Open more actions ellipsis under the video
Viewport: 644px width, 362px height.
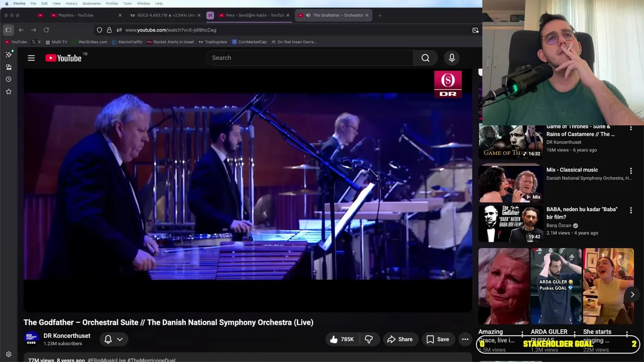click(x=465, y=339)
